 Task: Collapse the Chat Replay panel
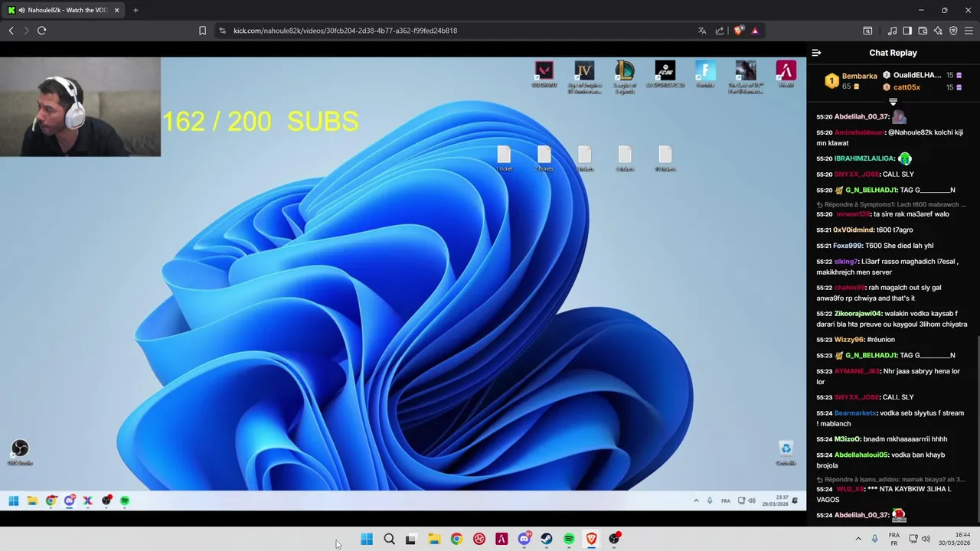(816, 53)
